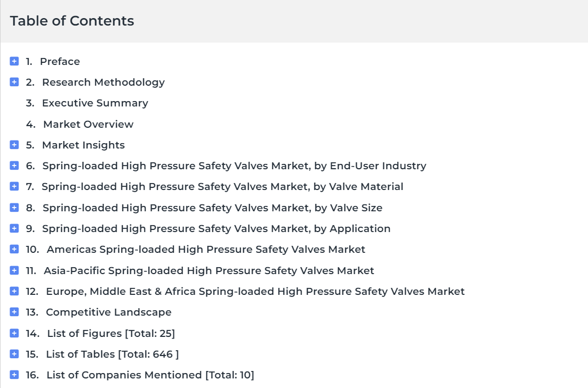This screenshot has height=388, width=588.
Task: Expand Market Insights plus icon
Action: (14, 145)
